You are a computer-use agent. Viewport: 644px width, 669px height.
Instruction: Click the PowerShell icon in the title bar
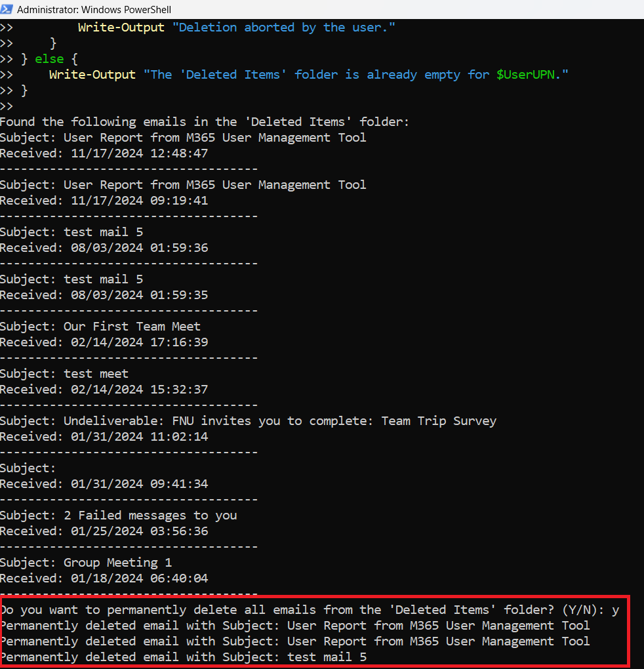[8, 10]
